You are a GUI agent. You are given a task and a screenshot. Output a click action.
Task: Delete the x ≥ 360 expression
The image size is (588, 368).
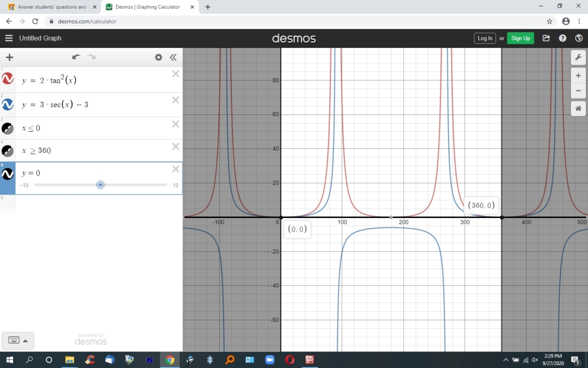(176, 147)
